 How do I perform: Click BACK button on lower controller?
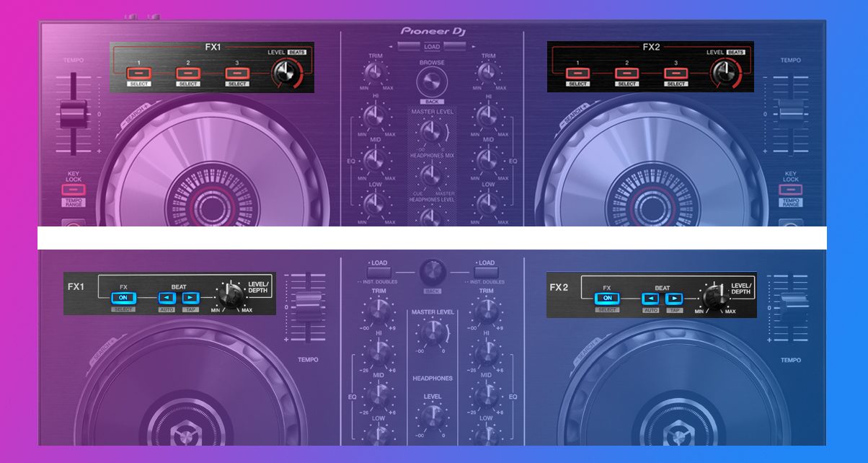(x=433, y=291)
